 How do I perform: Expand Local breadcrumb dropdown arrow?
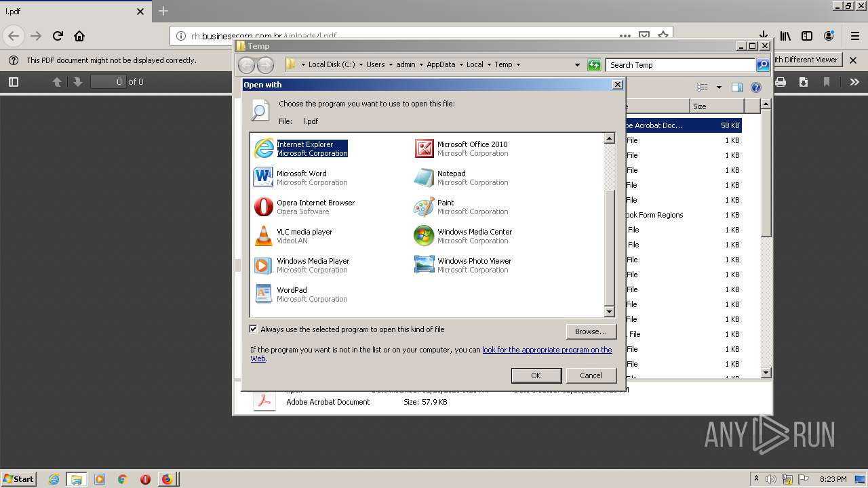click(489, 65)
